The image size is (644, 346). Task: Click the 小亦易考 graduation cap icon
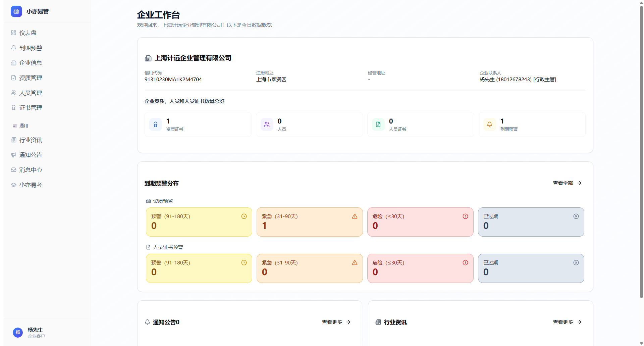pos(13,185)
